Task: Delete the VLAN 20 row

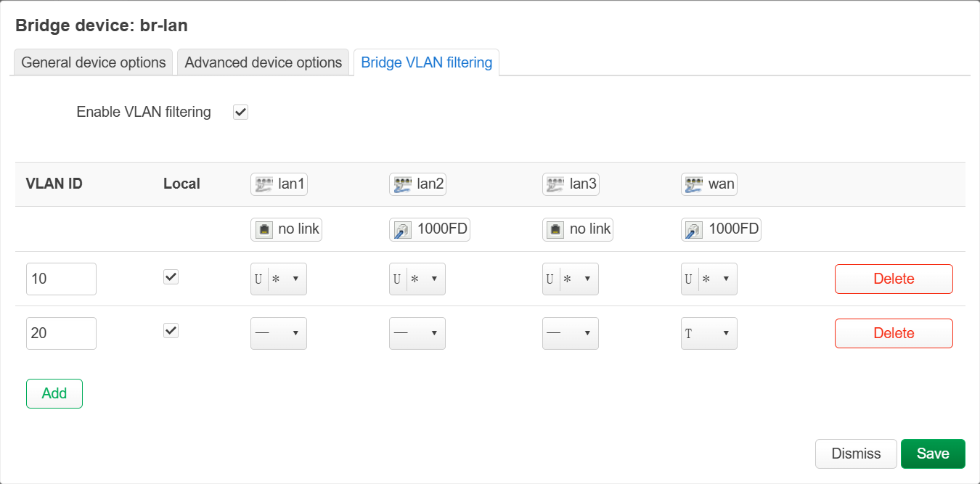Action: [894, 334]
